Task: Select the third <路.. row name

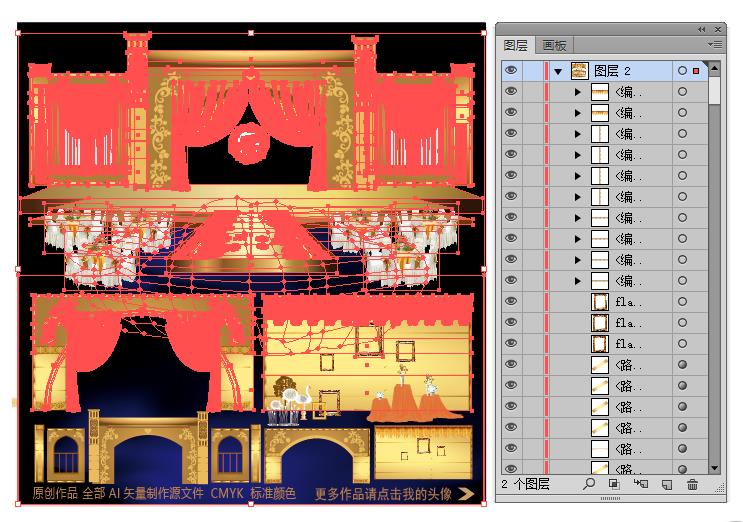Action: [629, 406]
